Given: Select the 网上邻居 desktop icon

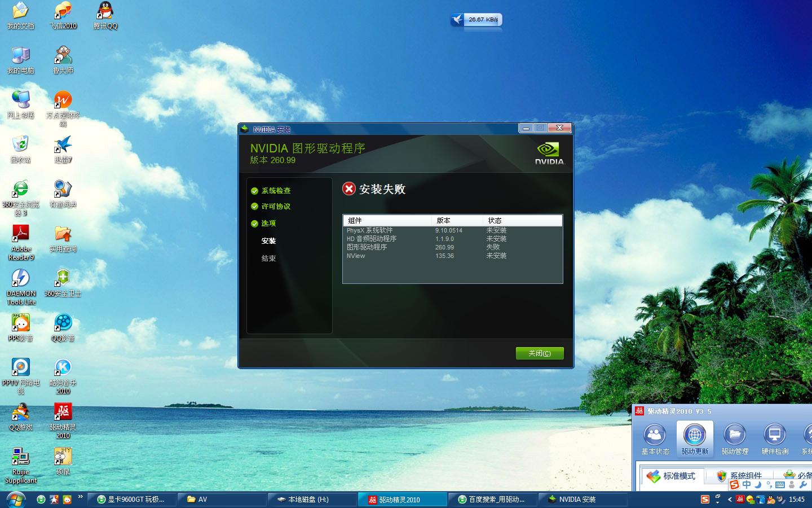Looking at the screenshot, I should click(x=20, y=104).
